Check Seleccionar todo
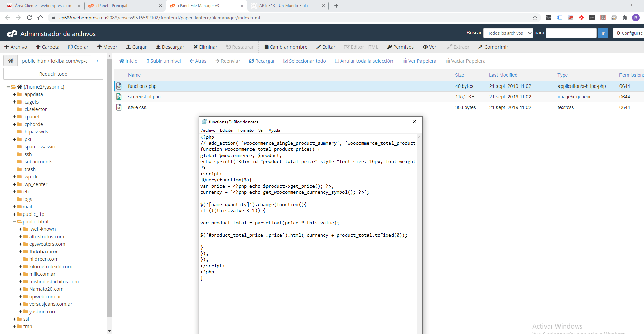The width and height of the screenshot is (644, 334). (305, 61)
